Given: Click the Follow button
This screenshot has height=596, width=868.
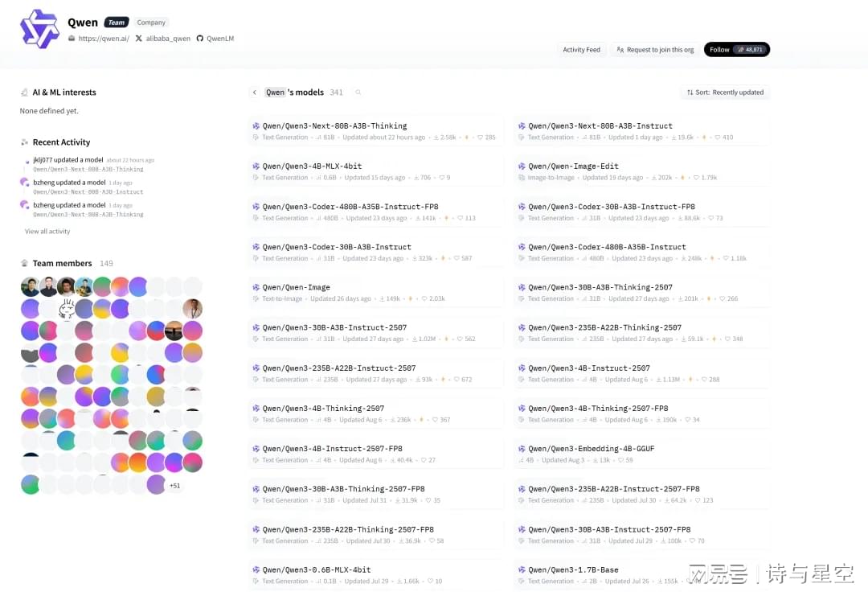Looking at the screenshot, I should click(737, 49).
